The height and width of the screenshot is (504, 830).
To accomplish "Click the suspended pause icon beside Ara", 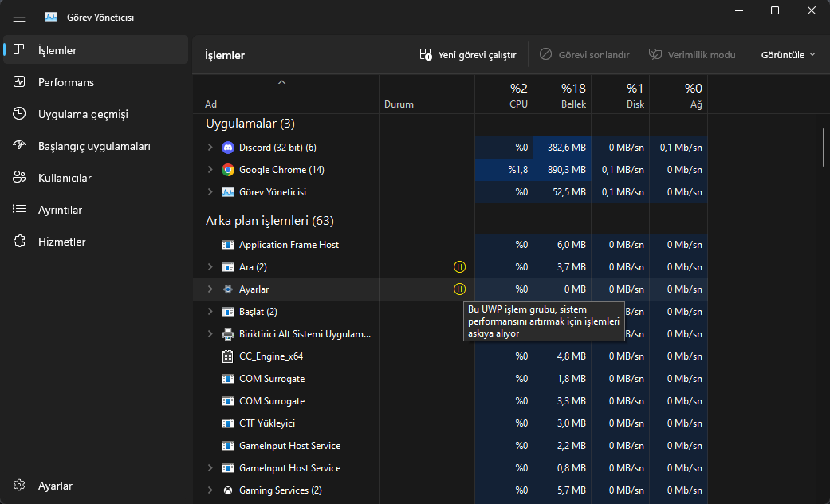I will 459,267.
